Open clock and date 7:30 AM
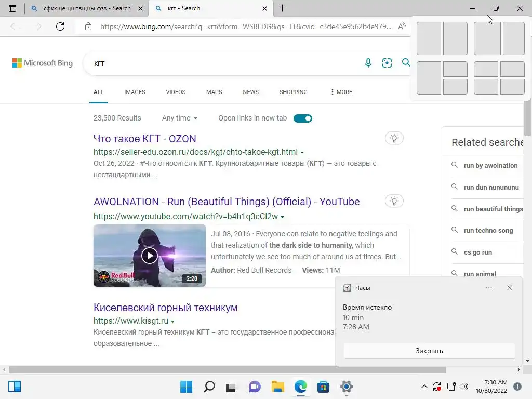 click(491, 387)
